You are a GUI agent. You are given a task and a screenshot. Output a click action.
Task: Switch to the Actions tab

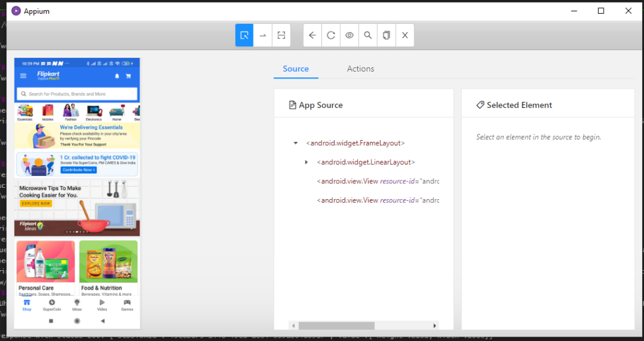point(360,69)
